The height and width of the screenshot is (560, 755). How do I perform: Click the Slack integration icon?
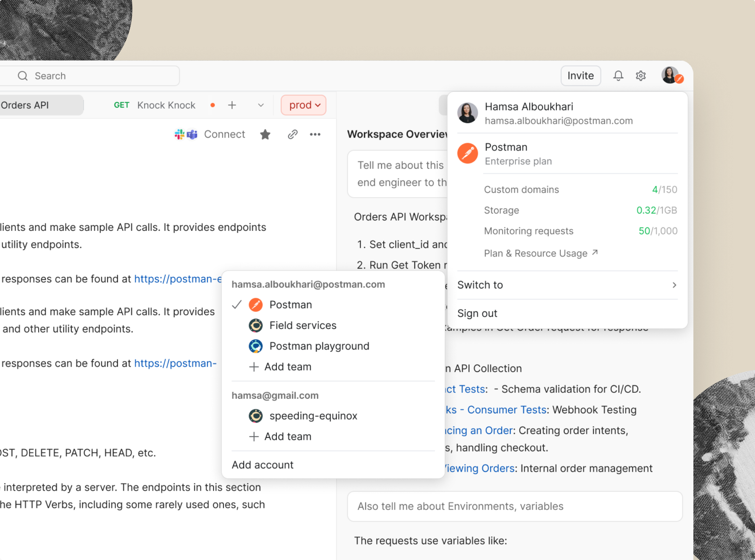coord(179,134)
